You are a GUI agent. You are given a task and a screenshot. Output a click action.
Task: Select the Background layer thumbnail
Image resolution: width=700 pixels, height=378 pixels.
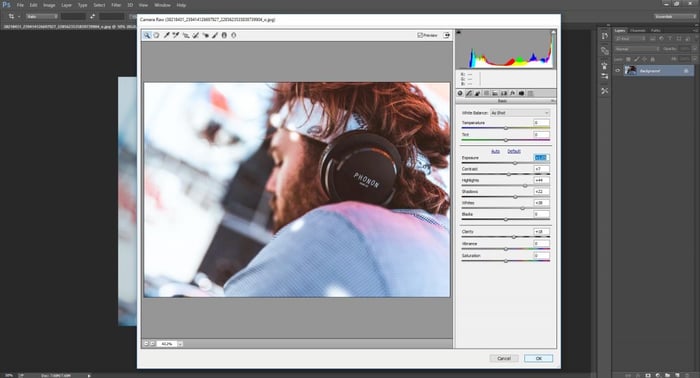click(630, 71)
